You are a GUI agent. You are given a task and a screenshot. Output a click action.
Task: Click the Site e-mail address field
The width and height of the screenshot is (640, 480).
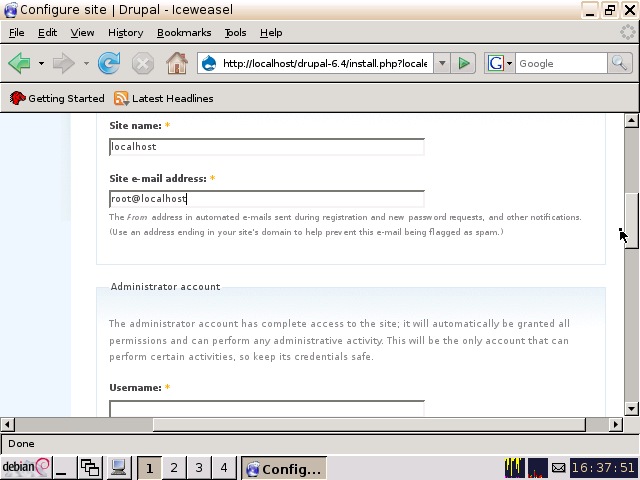(267, 199)
